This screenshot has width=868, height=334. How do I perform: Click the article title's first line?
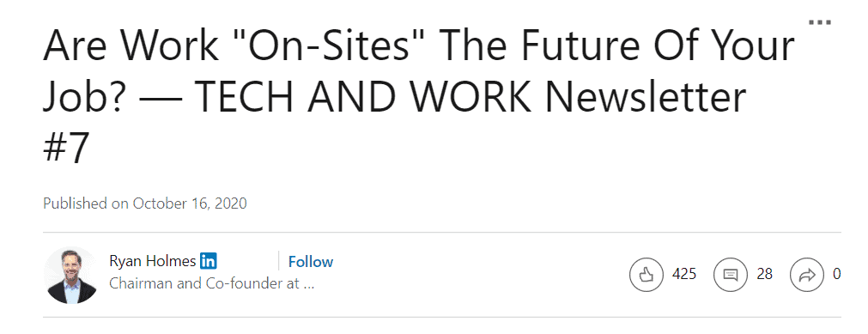(x=419, y=46)
